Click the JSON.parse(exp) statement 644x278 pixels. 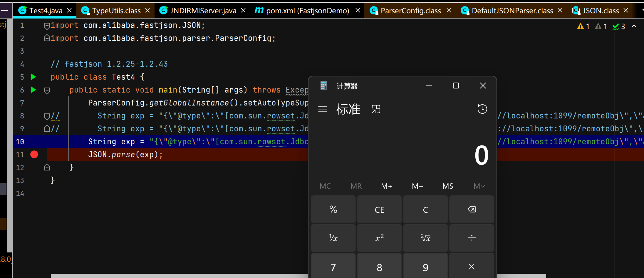pos(125,155)
